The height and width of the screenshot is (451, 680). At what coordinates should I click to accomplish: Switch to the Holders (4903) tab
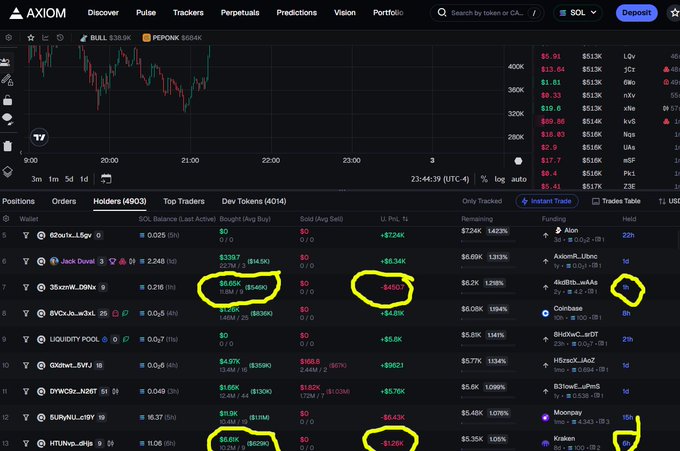(x=120, y=201)
